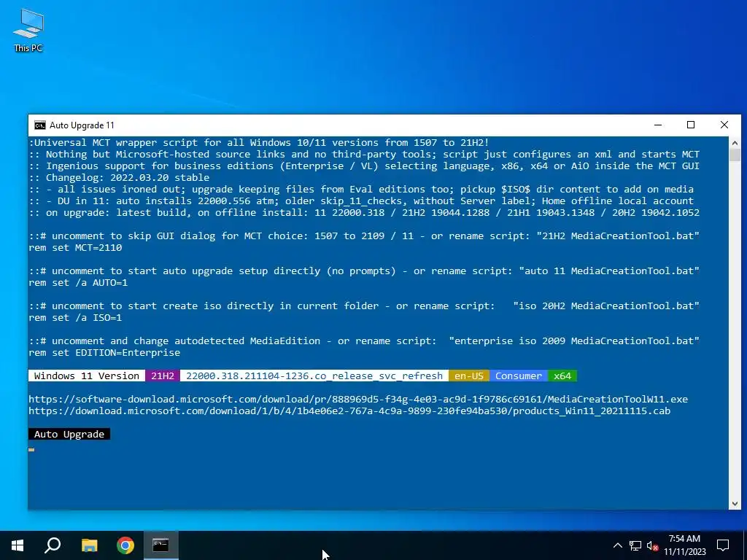Click the 'rem set /a AUTO=1' line
Image resolution: width=747 pixels, height=560 pixels.
coord(78,282)
